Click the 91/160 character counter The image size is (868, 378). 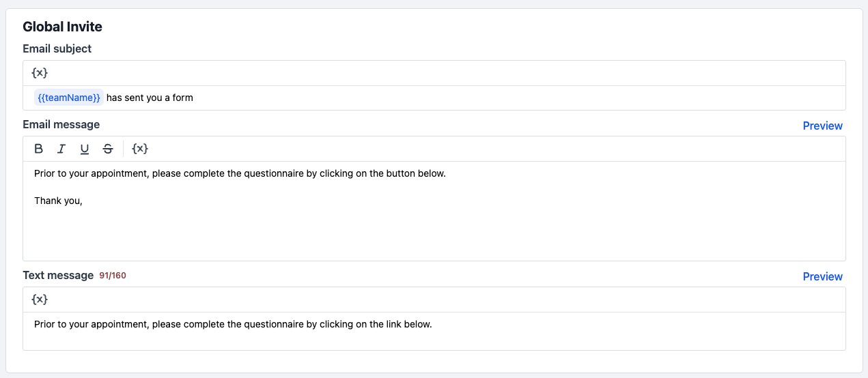(x=113, y=276)
